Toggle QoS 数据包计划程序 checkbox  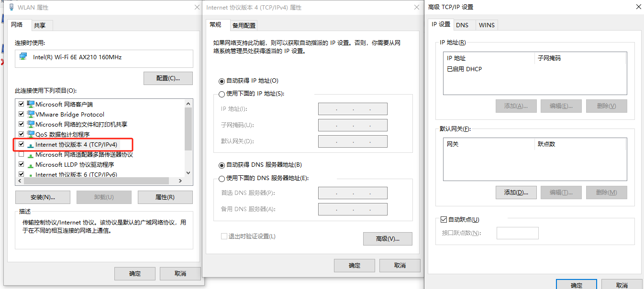click(21, 134)
